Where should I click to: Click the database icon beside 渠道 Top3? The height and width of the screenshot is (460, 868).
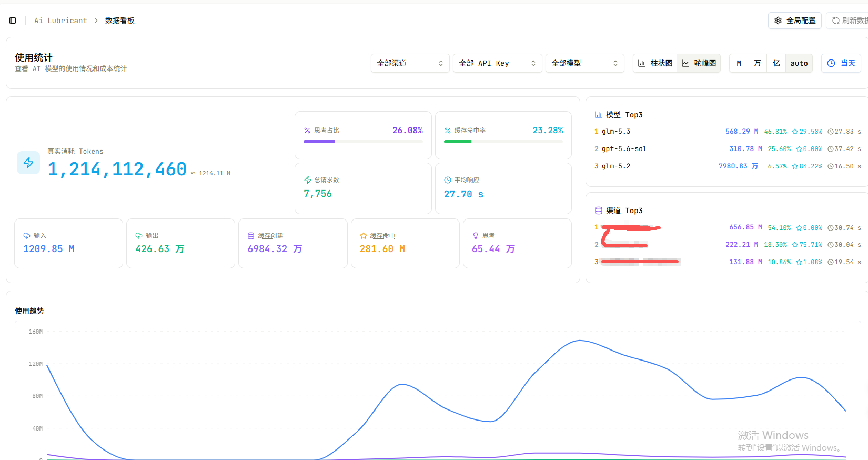[x=598, y=211]
